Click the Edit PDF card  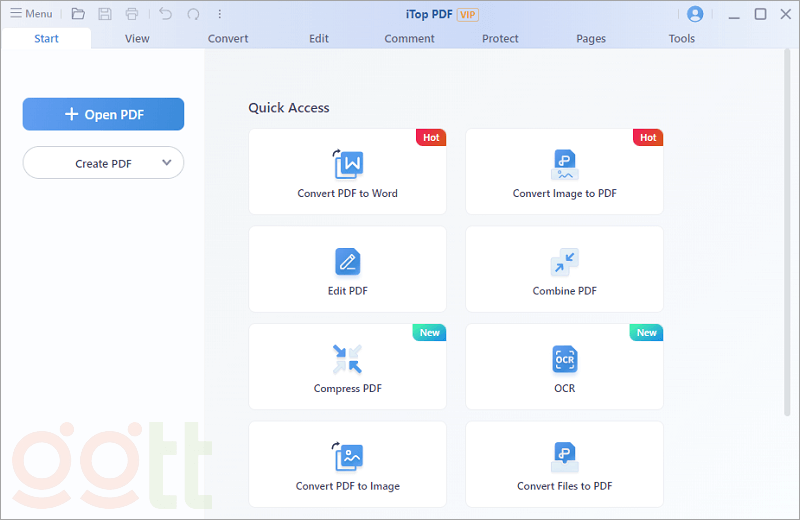point(348,269)
